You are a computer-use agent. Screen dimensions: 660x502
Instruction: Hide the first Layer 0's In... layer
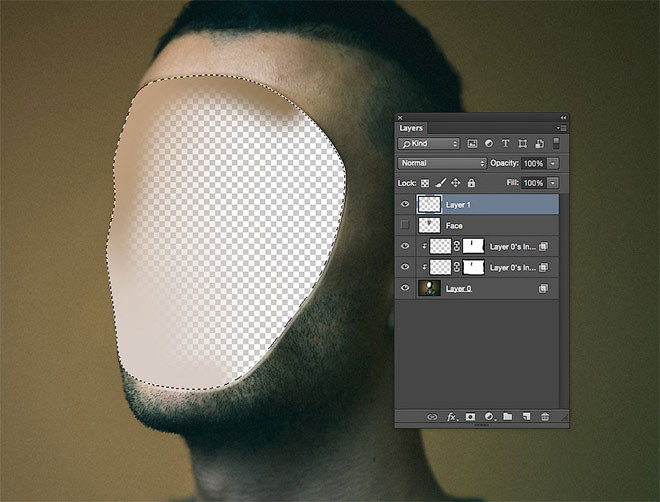[405, 246]
